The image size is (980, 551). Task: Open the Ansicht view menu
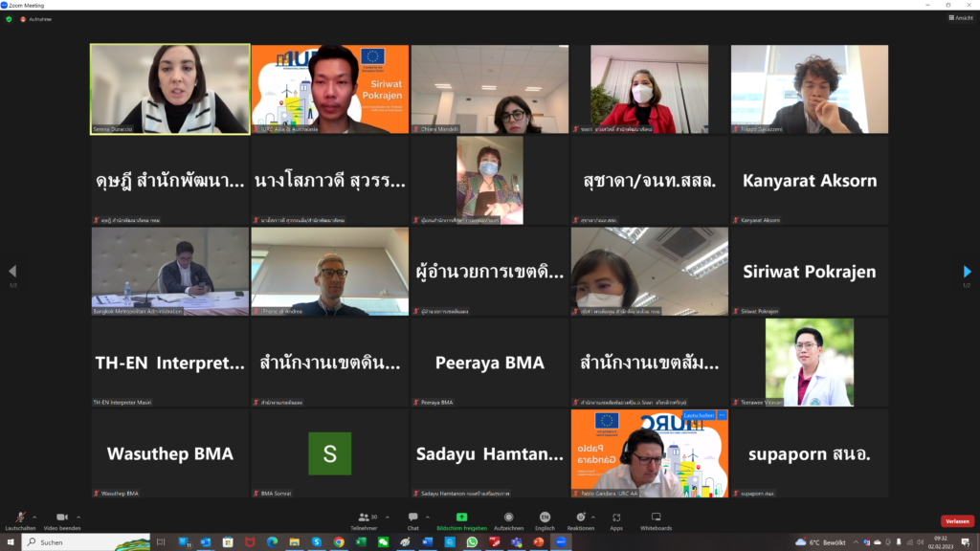tap(960, 18)
